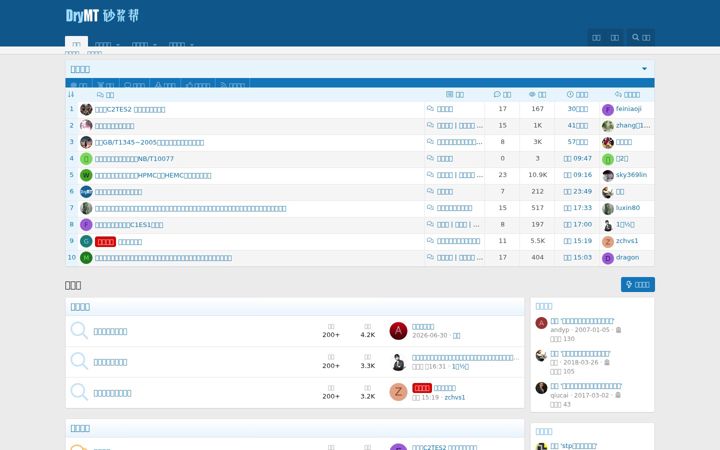Click red A avatar in the 4.2K forum row
Viewport: 720px width, 450px height.
[398, 331]
